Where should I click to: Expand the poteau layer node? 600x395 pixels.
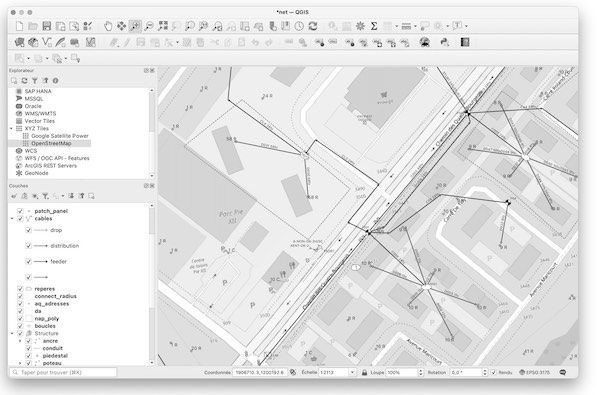tap(20, 363)
